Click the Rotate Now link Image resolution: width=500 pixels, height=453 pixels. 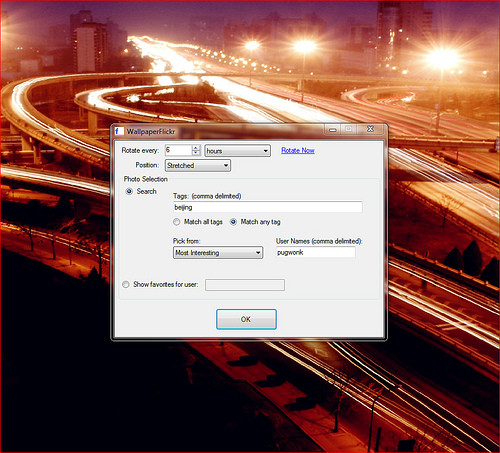298,150
